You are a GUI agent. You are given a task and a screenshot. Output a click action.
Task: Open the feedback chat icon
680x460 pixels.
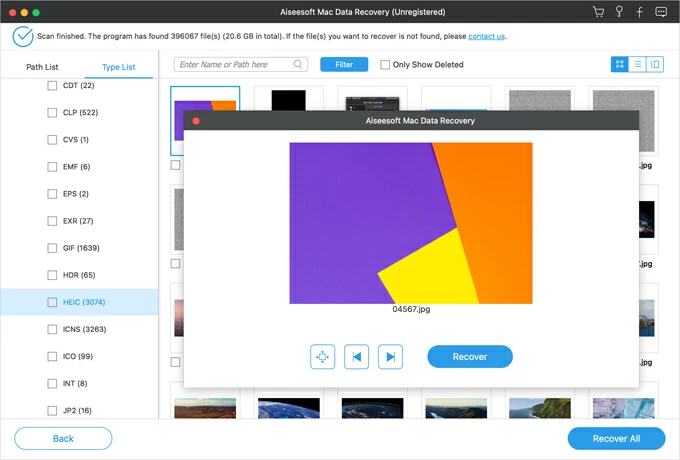tap(661, 12)
